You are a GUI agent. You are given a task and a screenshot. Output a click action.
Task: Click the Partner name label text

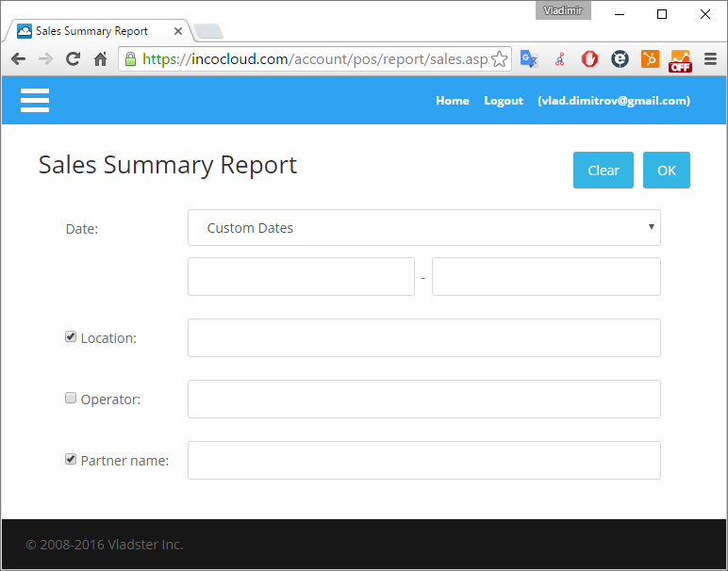124,461
